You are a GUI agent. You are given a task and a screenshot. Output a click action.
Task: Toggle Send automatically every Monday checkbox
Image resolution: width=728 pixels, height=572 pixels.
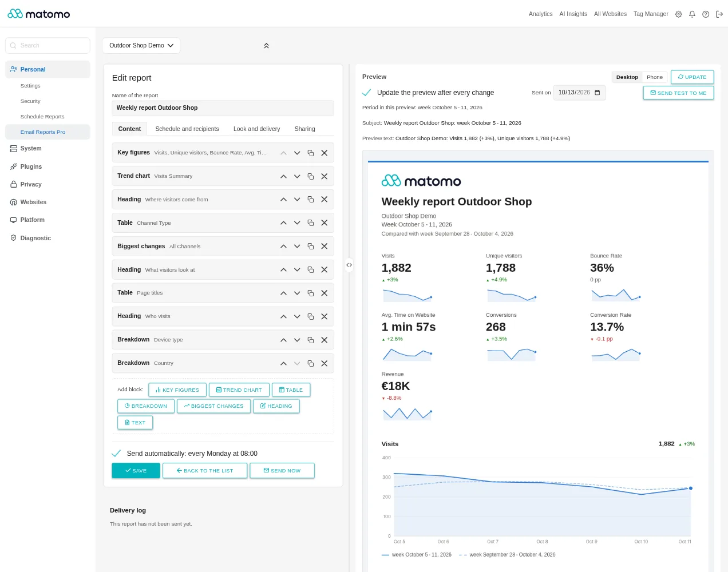coord(116,454)
